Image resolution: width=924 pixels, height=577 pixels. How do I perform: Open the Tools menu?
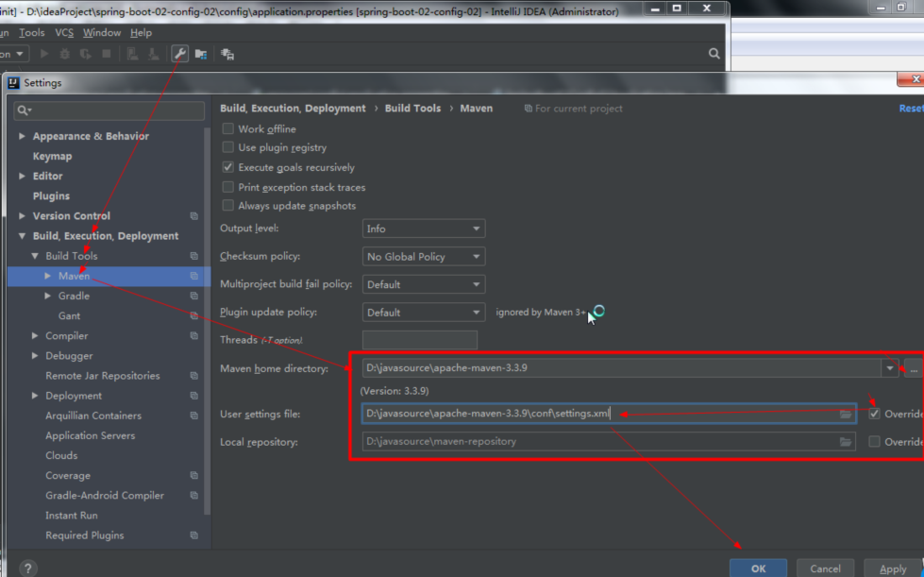[x=32, y=32]
